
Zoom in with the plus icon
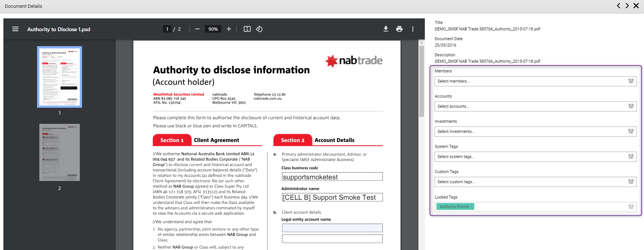(x=229, y=29)
